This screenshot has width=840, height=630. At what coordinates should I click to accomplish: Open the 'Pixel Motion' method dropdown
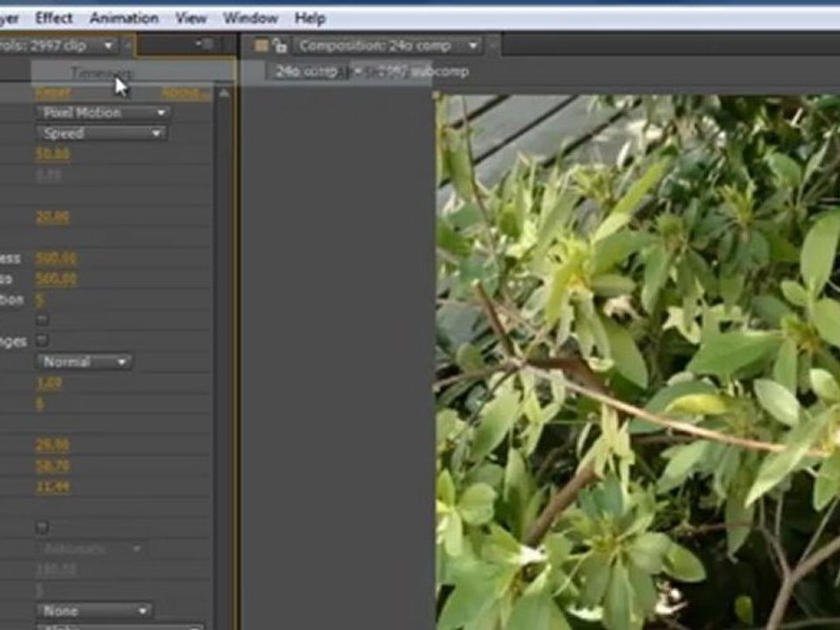pos(103,113)
